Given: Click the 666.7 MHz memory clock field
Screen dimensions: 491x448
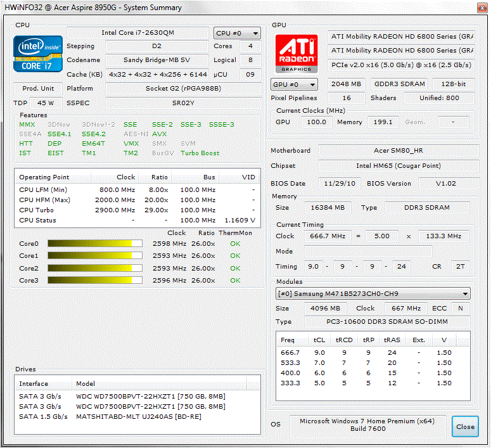Looking at the screenshot, I should [x=328, y=236].
